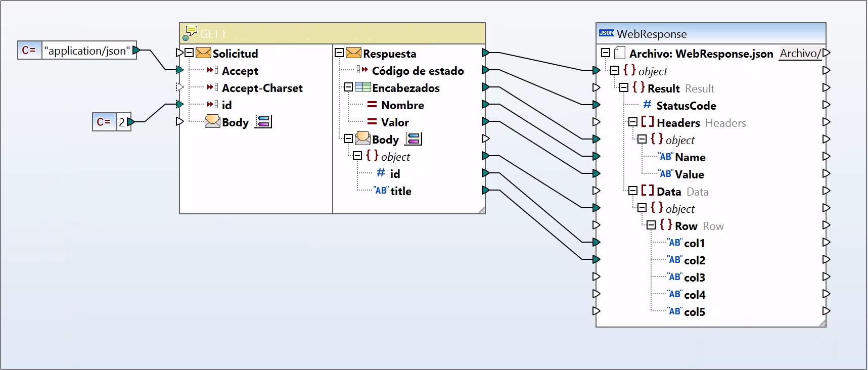This screenshot has width=868, height=370.
Task: Collapse the Solicitud tree node
Action: click(189, 53)
